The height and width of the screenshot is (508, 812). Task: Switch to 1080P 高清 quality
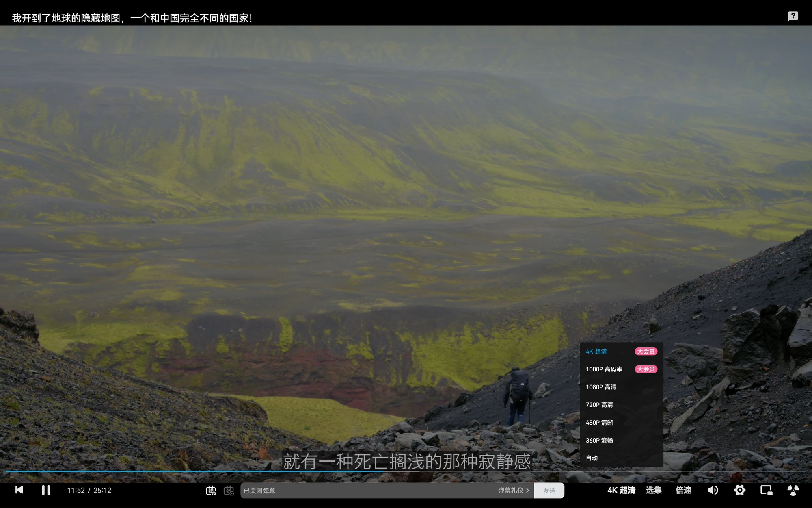(601, 387)
